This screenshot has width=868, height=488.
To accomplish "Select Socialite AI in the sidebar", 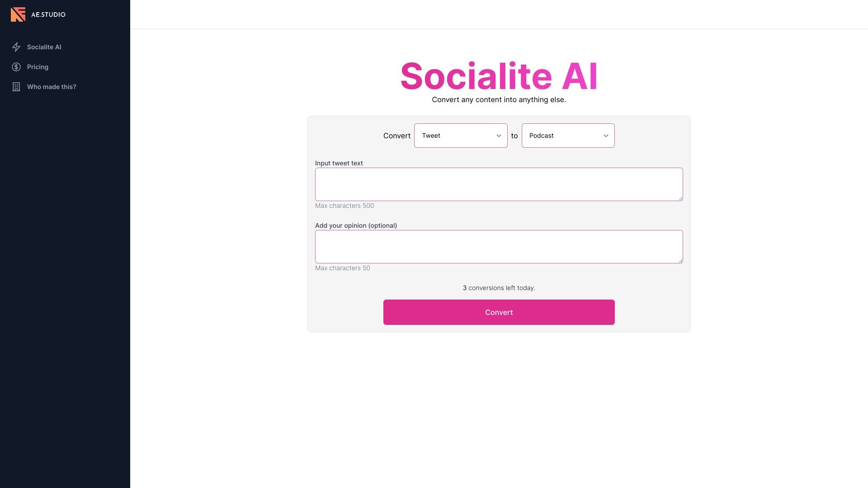I will [x=44, y=47].
